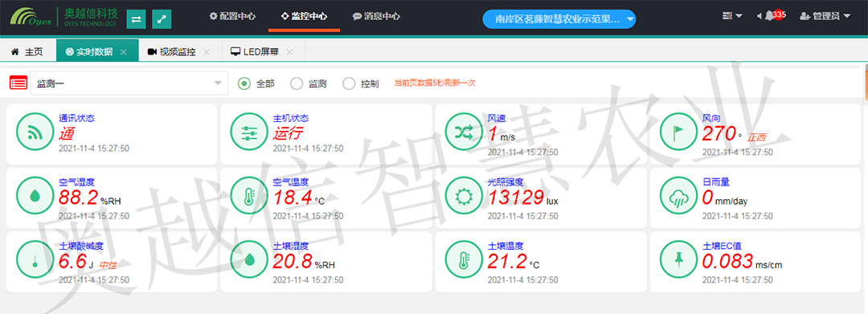This screenshot has width=868, height=314.
Task: Click the 风向 flag icon
Action: (678, 132)
